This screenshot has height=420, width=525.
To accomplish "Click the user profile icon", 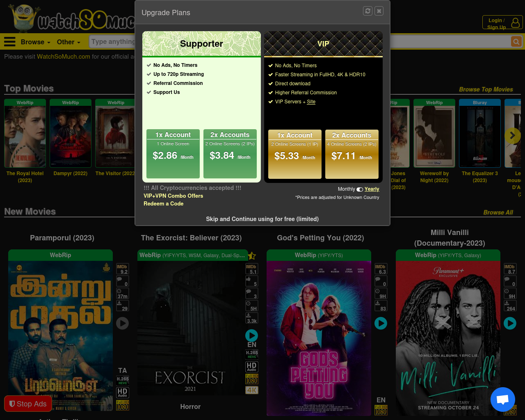I will point(516,23).
